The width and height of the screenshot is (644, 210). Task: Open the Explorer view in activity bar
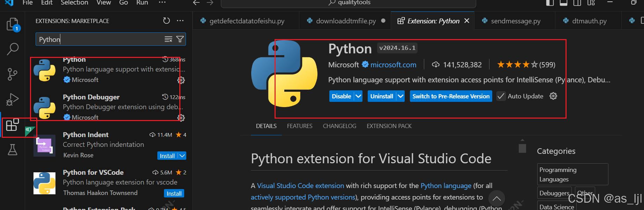coord(13,24)
